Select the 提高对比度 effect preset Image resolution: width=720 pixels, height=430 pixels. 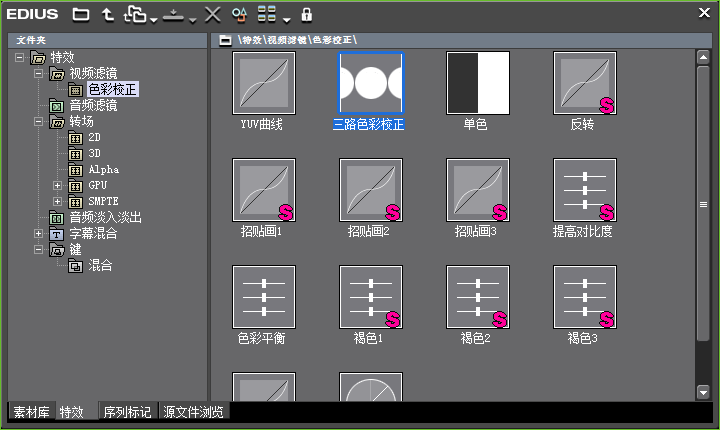(x=585, y=189)
